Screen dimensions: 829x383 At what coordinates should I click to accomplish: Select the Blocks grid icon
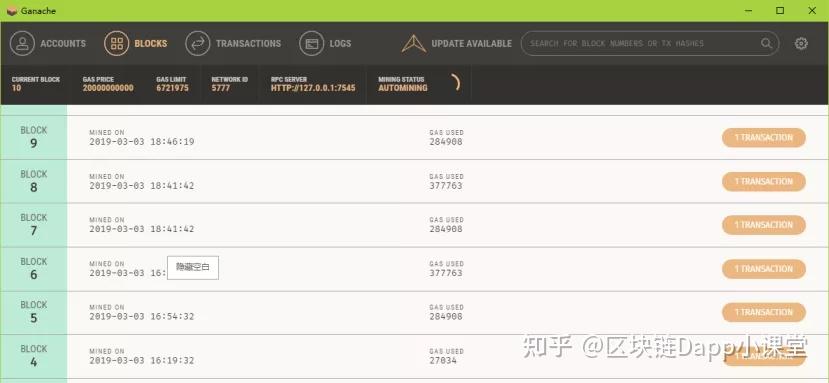[x=116, y=43]
